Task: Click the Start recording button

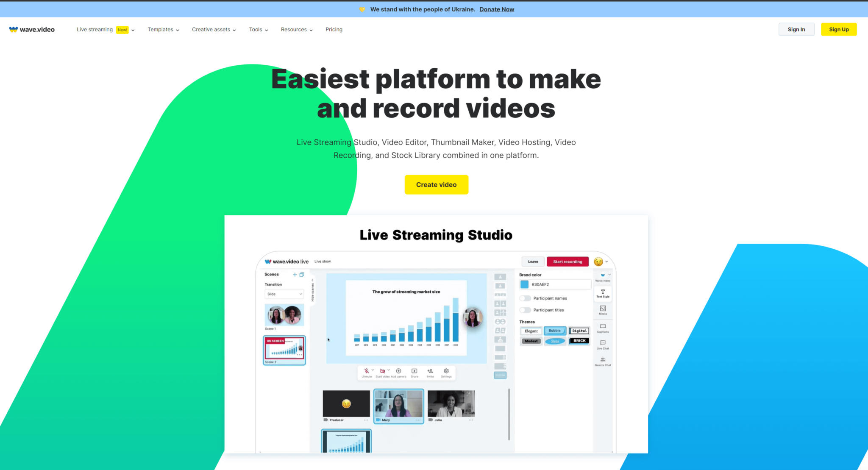Action: (568, 261)
